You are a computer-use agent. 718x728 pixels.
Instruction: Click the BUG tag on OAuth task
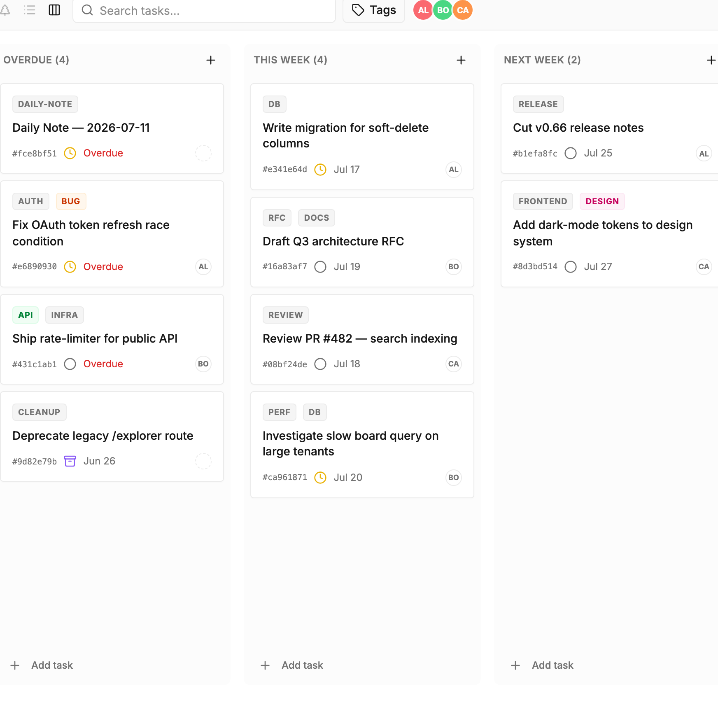[71, 201]
